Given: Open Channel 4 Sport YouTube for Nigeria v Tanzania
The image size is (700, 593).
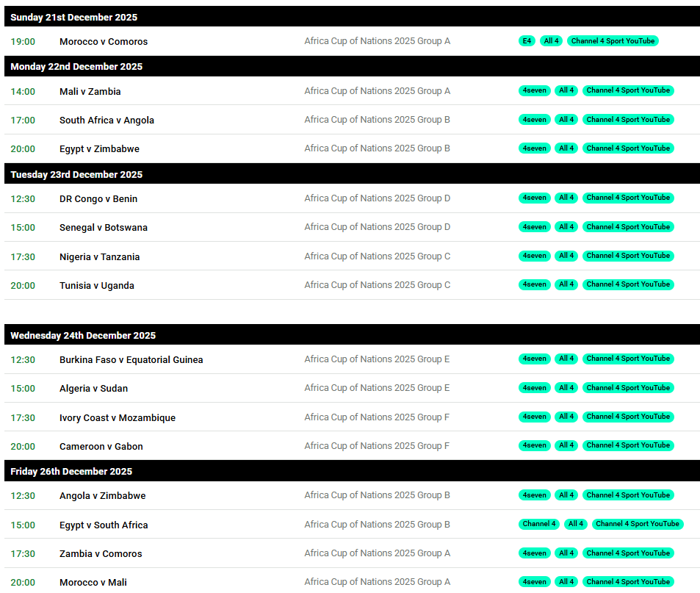Looking at the screenshot, I should (628, 256).
